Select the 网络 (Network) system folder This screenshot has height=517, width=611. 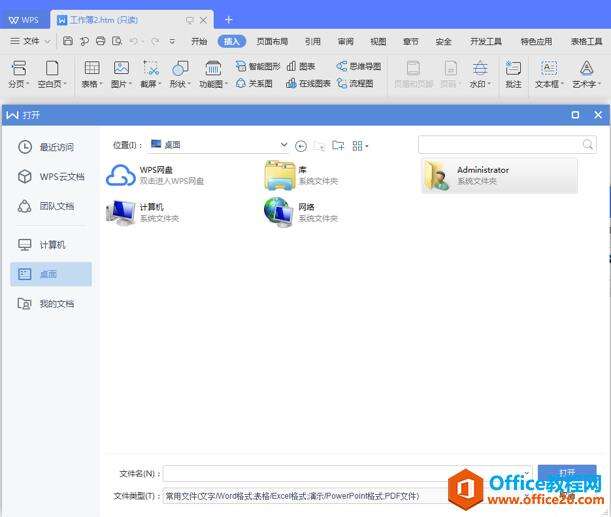click(x=301, y=212)
